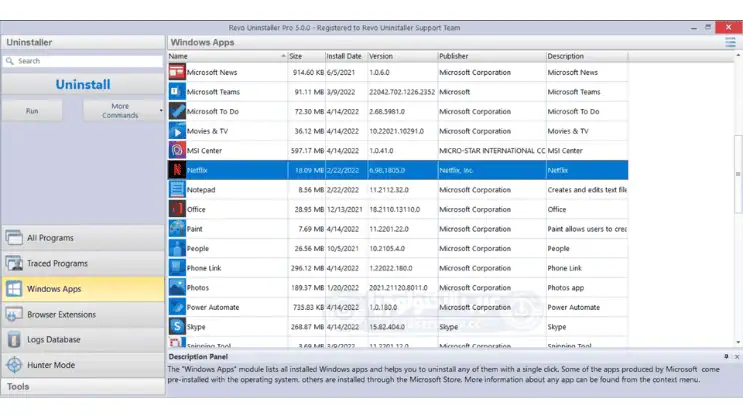Close the Description Panel
The height and width of the screenshot is (418, 743).
point(737,356)
